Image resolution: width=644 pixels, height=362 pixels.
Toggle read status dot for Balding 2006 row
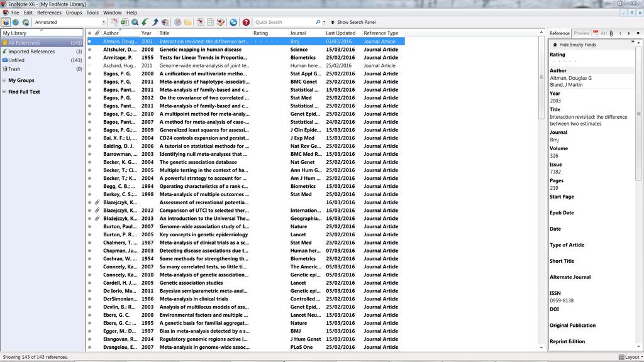(x=89, y=146)
